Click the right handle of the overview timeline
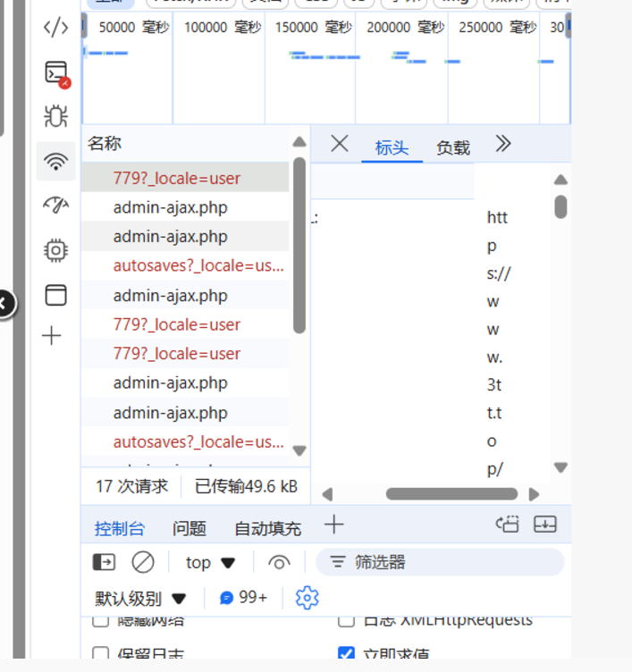 click(x=569, y=26)
